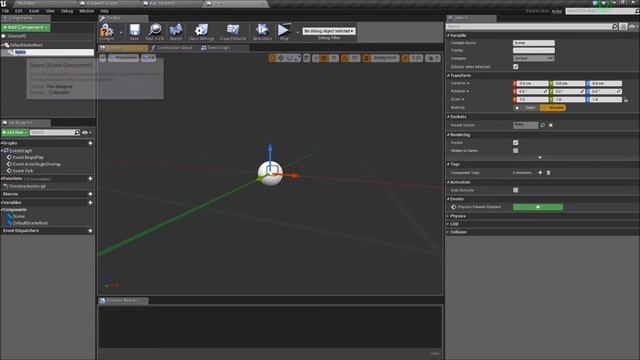Open the Edit menu
640x360 pixels.
[x=19, y=11]
